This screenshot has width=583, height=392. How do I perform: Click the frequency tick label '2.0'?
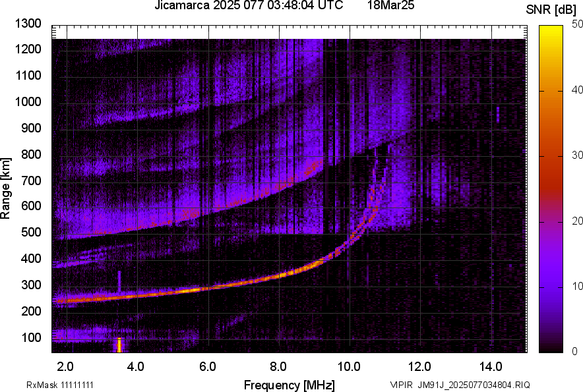coord(65,367)
